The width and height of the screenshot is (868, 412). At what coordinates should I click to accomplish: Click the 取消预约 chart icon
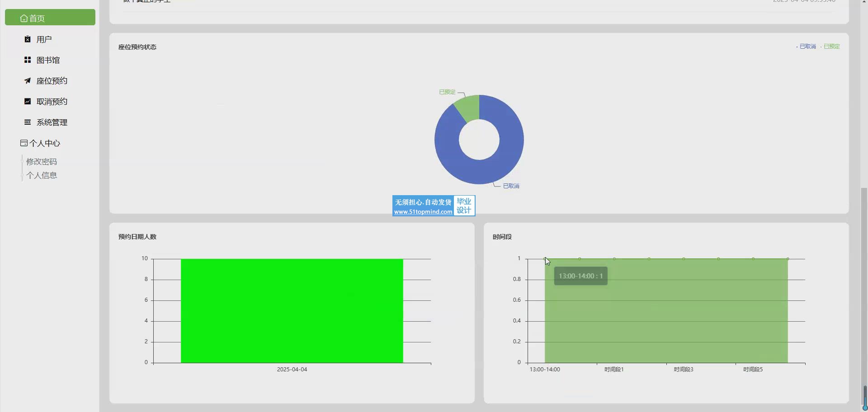(x=28, y=102)
